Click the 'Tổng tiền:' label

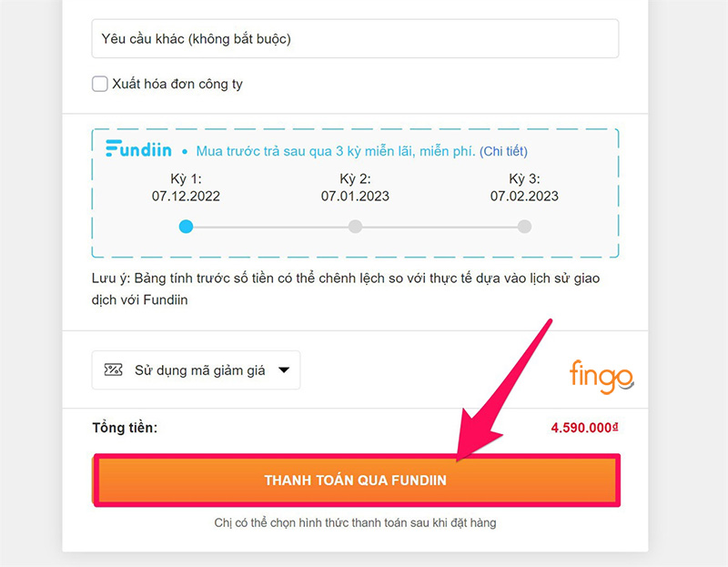(x=125, y=428)
